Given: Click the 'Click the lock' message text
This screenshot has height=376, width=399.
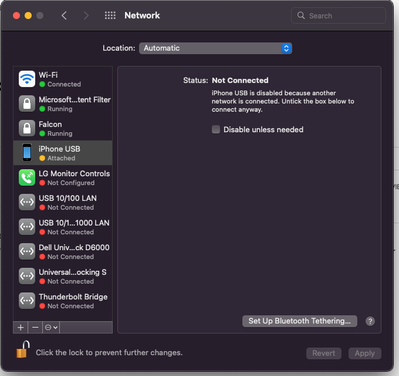Looking at the screenshot, I should tap(109, 353).
